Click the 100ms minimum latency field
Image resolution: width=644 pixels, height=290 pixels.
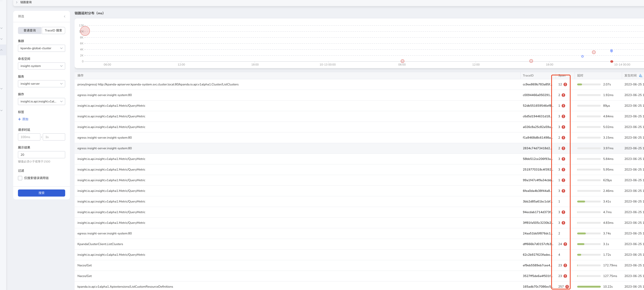[x=29, y=137]
